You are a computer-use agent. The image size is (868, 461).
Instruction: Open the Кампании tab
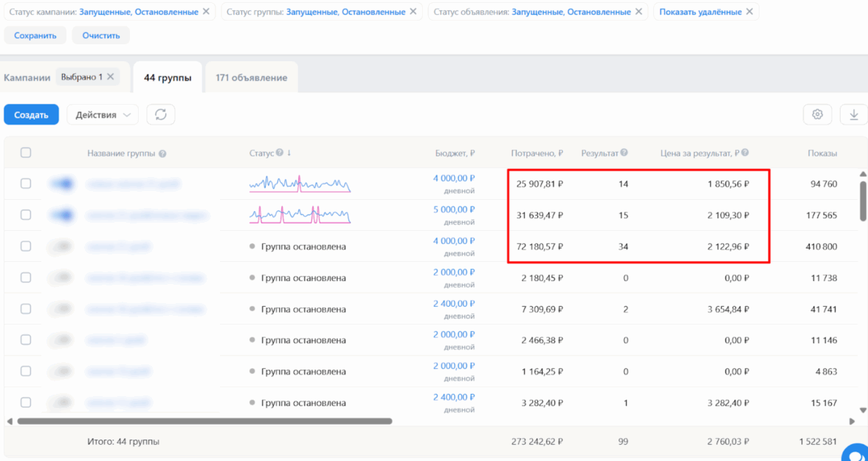click(27, 77)
